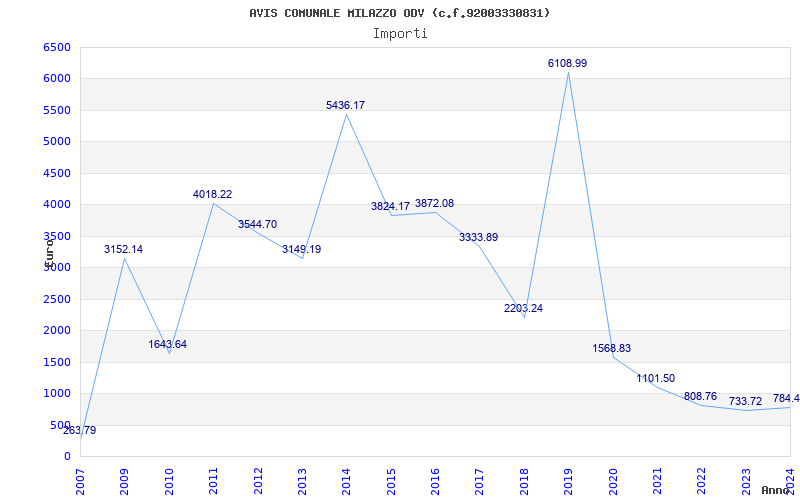This screenshot has width=800, height=500.
Task: Click the 6500 y-axis tick label
Action: [x=57, y=47]
